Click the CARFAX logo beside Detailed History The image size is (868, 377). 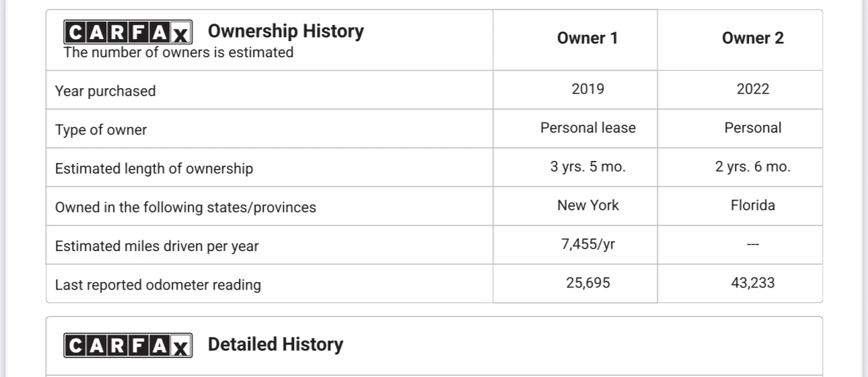click(128, 345)
